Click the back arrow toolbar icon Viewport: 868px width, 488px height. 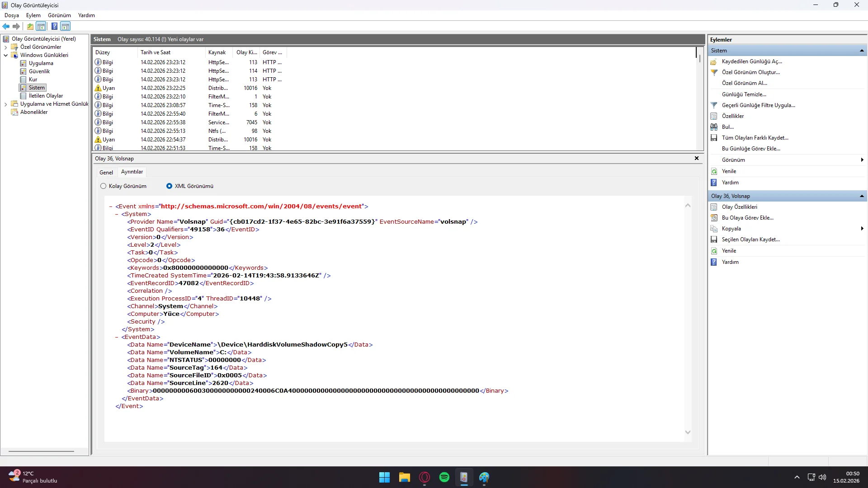tap(6, 26)
